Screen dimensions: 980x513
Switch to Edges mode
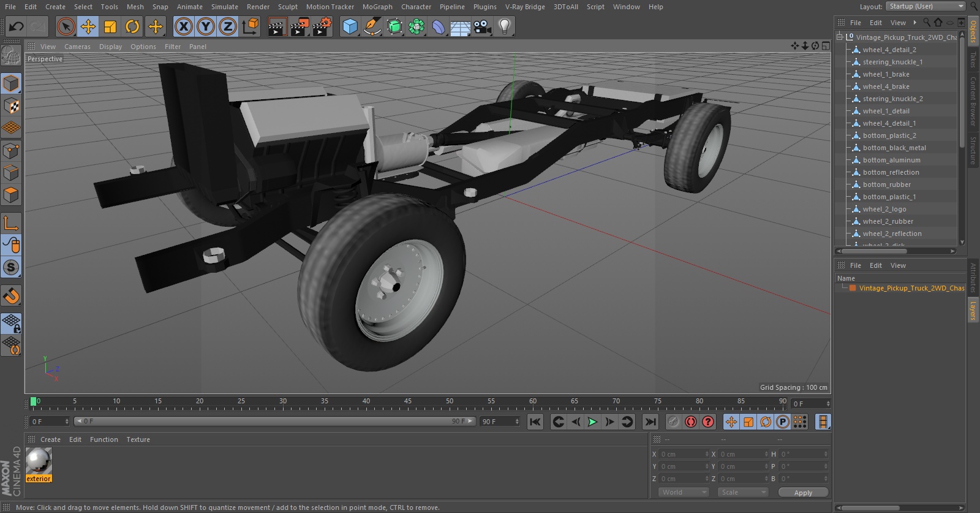(11, 173)
